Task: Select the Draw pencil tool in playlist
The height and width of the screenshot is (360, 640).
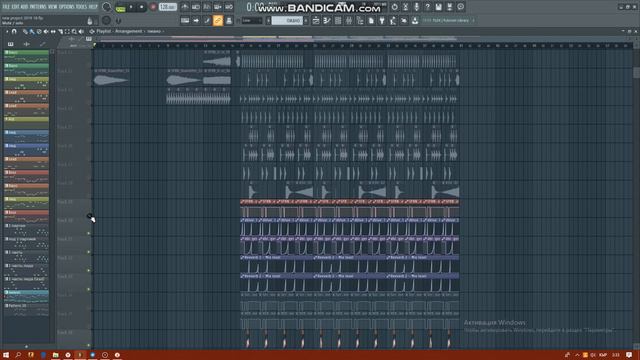Action: [x=25, y=31]
